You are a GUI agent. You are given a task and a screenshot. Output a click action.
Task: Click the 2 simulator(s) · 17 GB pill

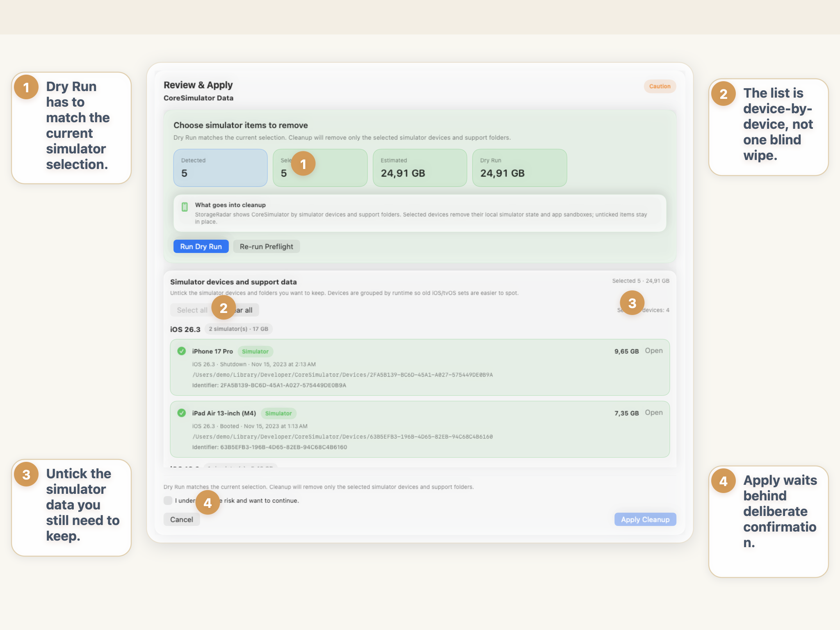238,329
